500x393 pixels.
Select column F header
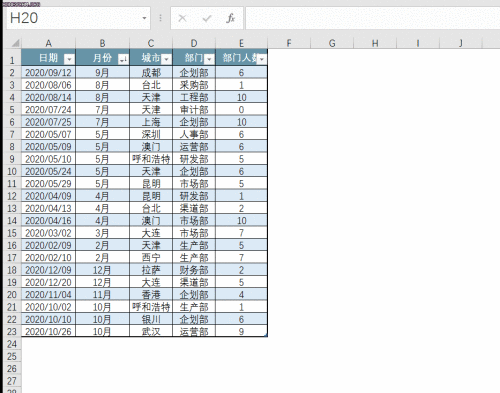coord(289,43)
